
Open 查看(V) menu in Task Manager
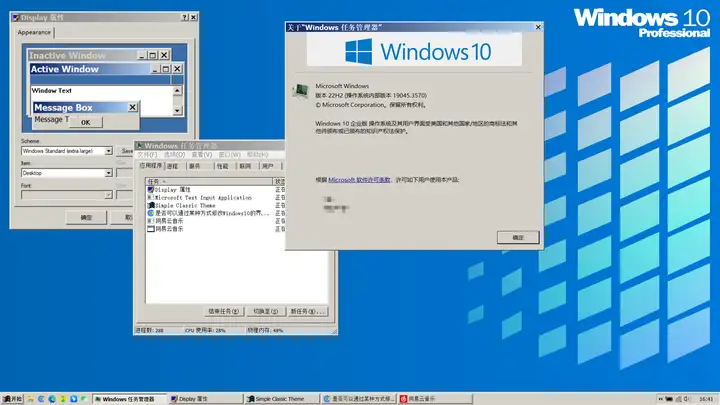tap(202, 155)
